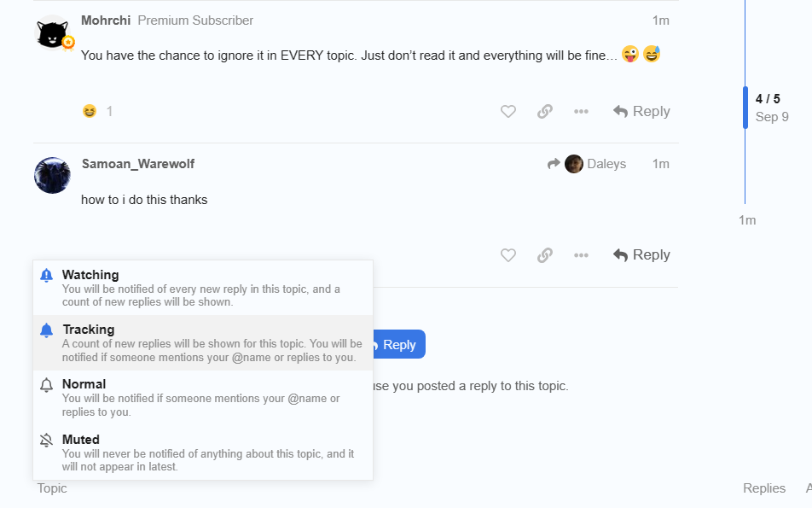Click the blue timeline scroller handle
812x508 pixels.
pyautogui.click(x=745, y=108)
